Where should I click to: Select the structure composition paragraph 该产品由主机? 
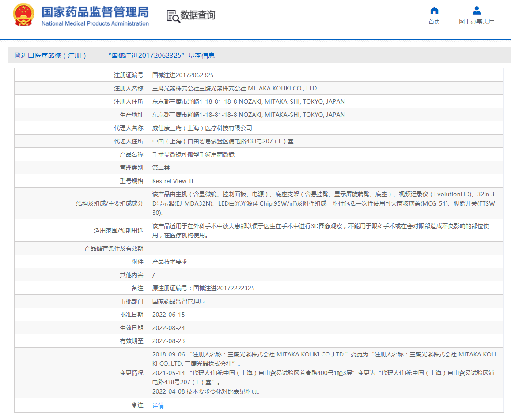click(x=325, y=203)
